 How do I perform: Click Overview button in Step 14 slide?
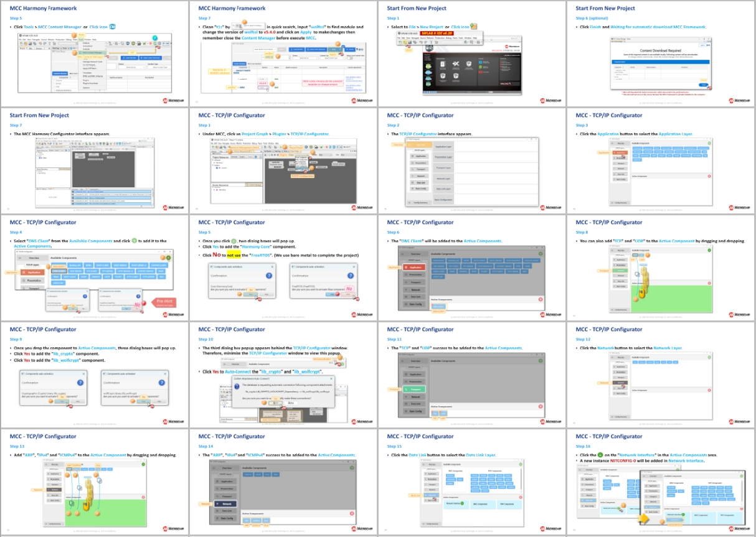(x=225, y=468)
